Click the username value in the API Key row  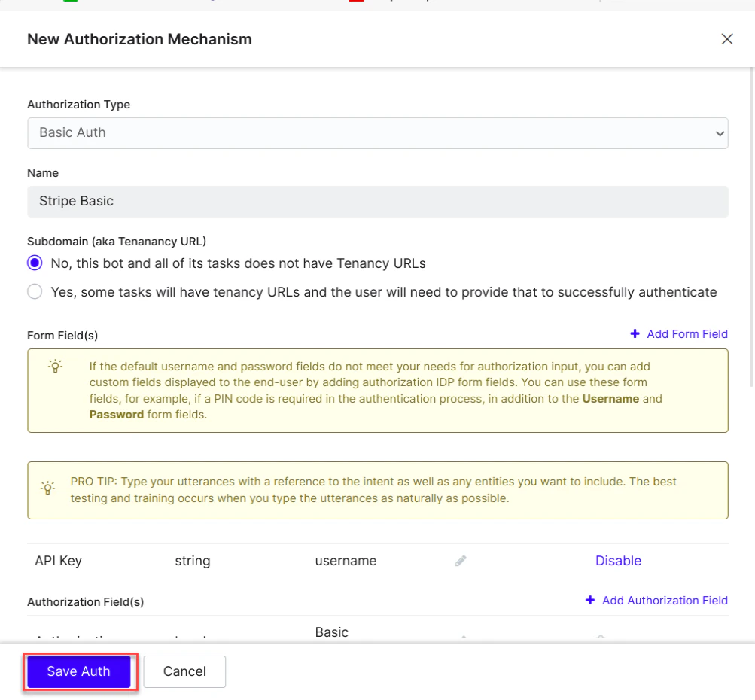coord(345,560)
